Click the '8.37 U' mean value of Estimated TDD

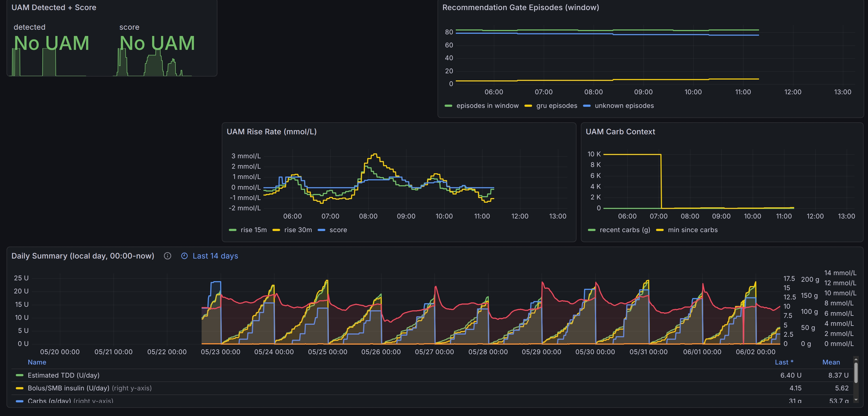[838, 375]
